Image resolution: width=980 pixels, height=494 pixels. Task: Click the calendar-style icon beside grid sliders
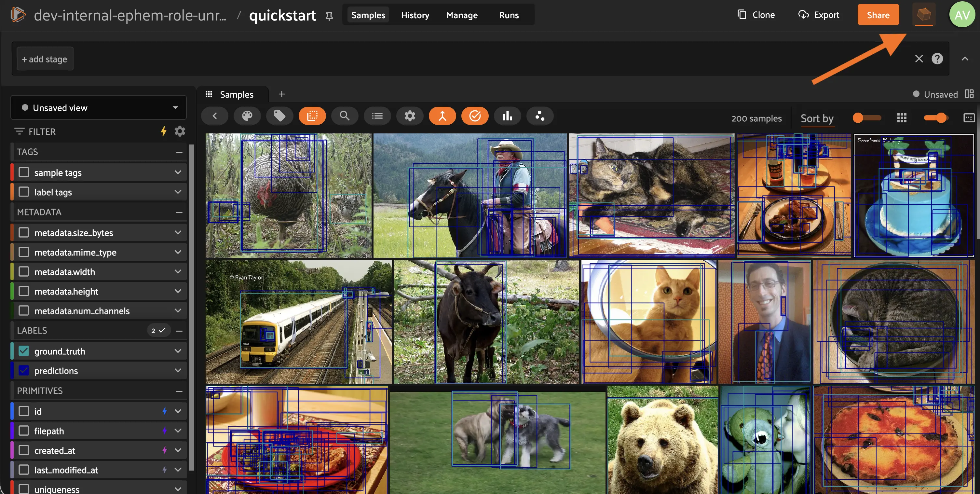(969, 118)
